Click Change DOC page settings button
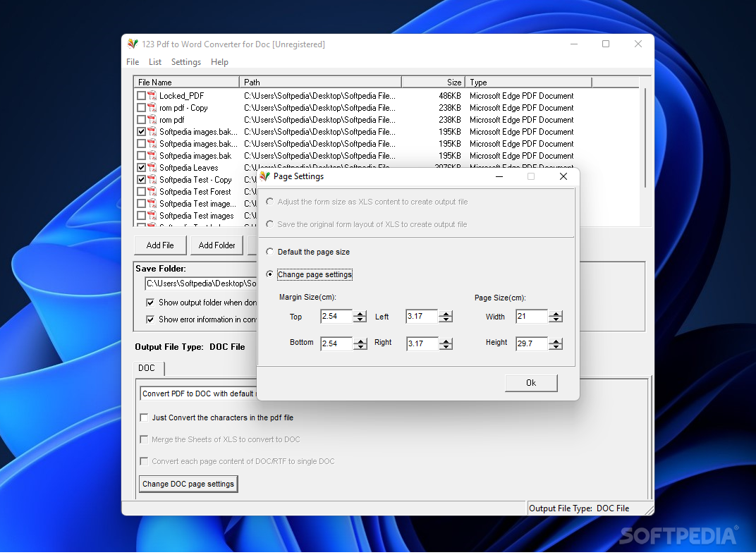Image resolution: width=756 pixels, height=555 pixels. click(x=188, y=484)
